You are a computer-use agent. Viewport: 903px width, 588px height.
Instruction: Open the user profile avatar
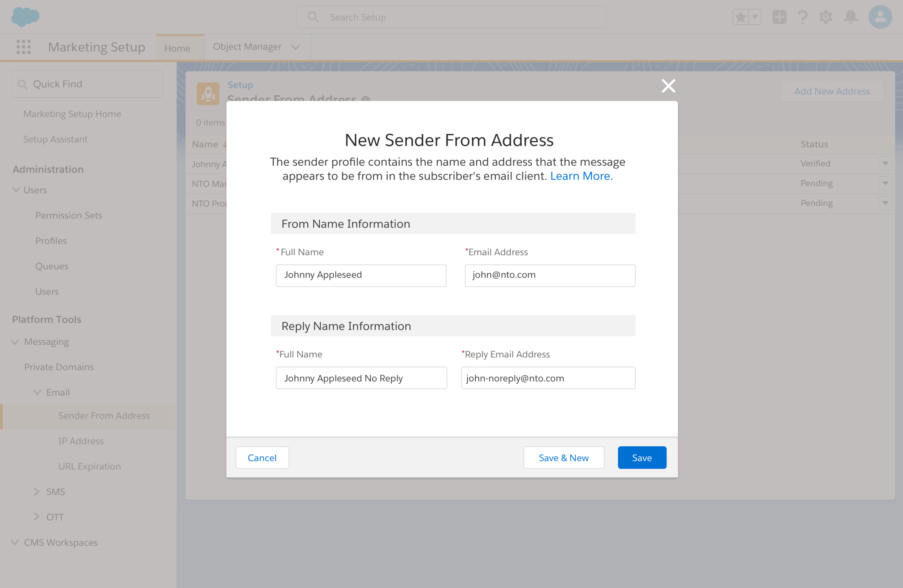point(880,17)
